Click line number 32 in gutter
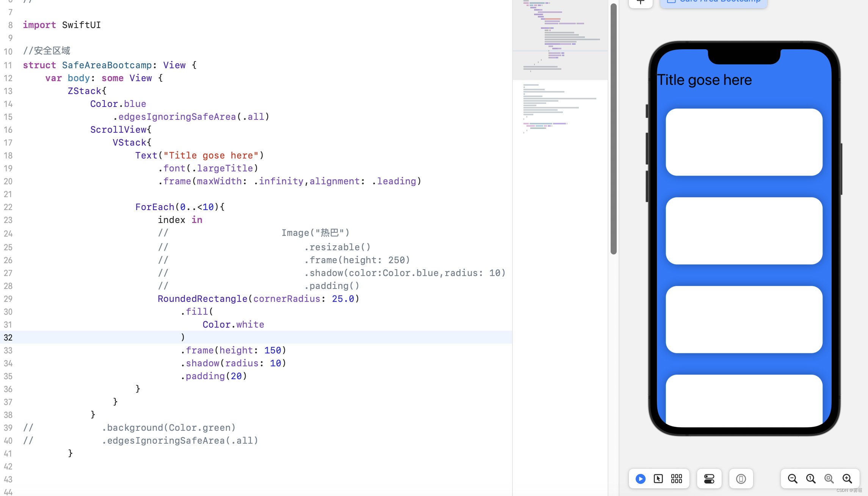Viewport: 868px width, 496px height. 8,337
